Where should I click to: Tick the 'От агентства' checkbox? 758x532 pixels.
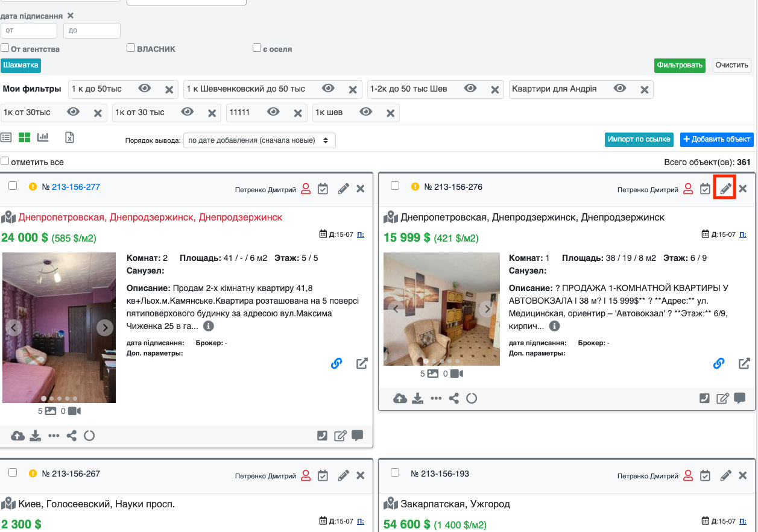point(5,48)
